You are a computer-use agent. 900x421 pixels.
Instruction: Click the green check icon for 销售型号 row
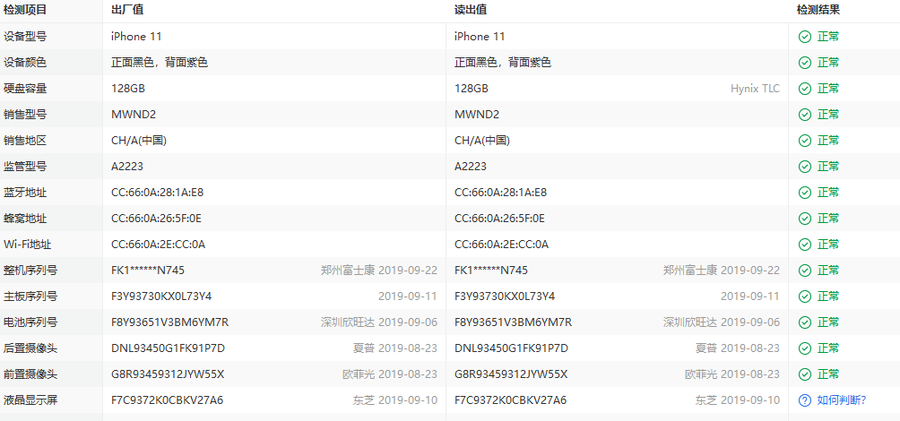[805, 115]
